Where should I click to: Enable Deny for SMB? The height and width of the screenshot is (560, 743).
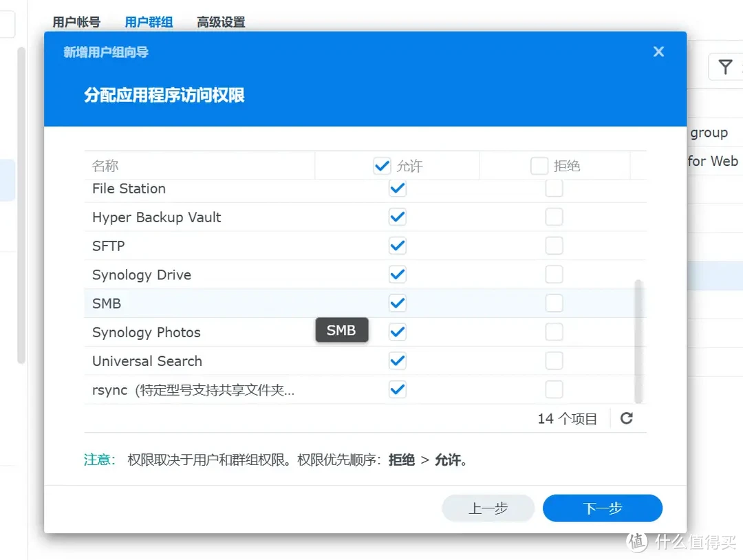point(554,303)
